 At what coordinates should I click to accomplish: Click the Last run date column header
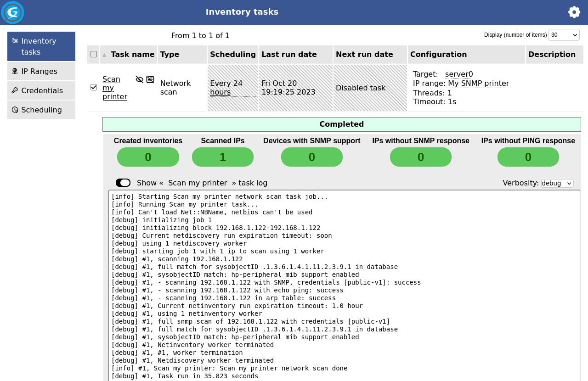[296, 54]
